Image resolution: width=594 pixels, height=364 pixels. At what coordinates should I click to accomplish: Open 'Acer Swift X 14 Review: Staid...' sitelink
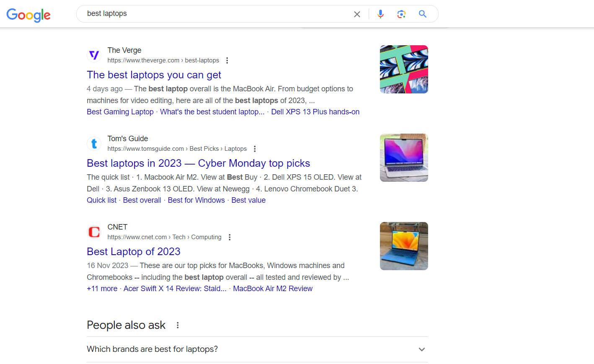point(175,289)
